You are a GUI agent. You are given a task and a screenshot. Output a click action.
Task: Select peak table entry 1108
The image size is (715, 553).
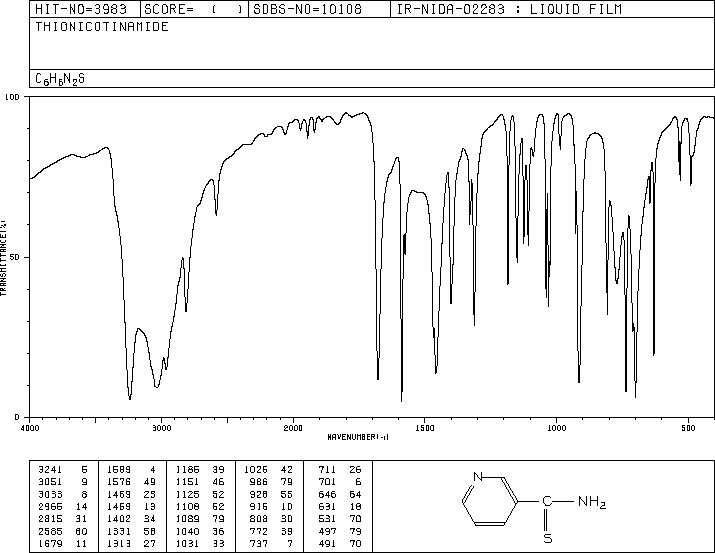click(x=187, y=506)
